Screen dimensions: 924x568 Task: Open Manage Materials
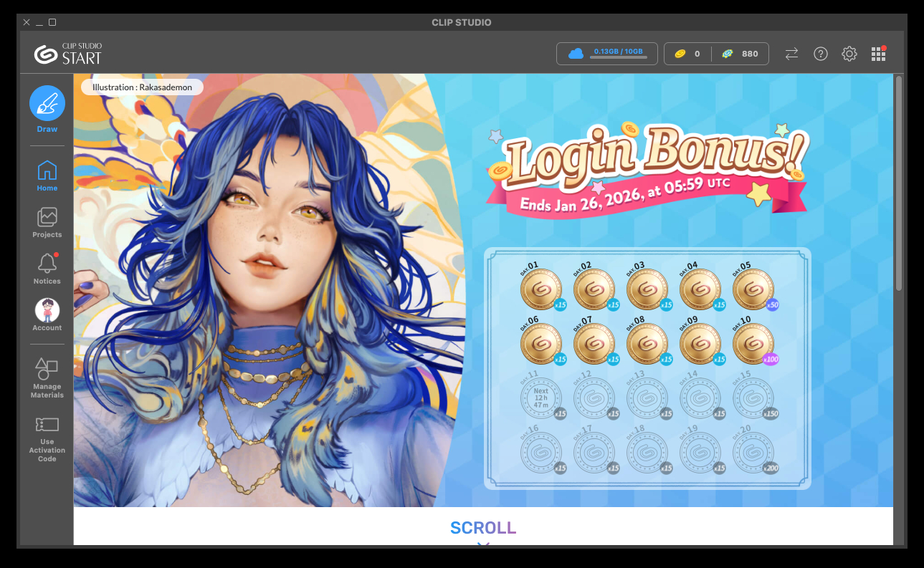click(x=47, y=378)
